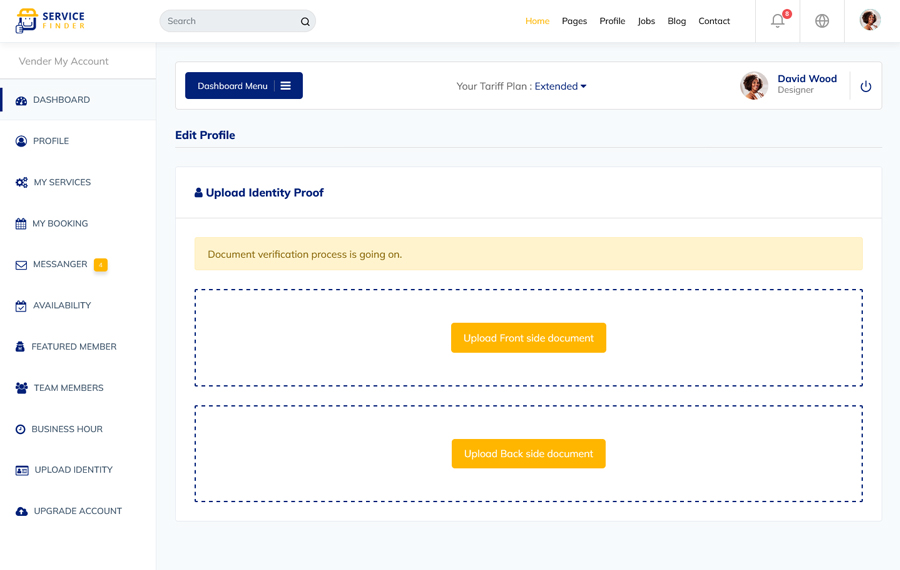Open Business Hour from the sidebar
The height and width of the screenshot is (570, 900).
click(x=66, y=429)
